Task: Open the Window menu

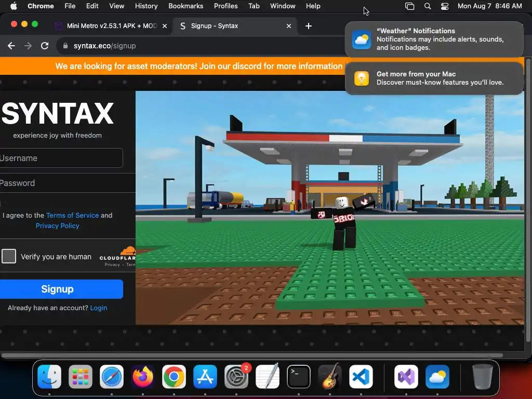Action: tap(283, 6)
